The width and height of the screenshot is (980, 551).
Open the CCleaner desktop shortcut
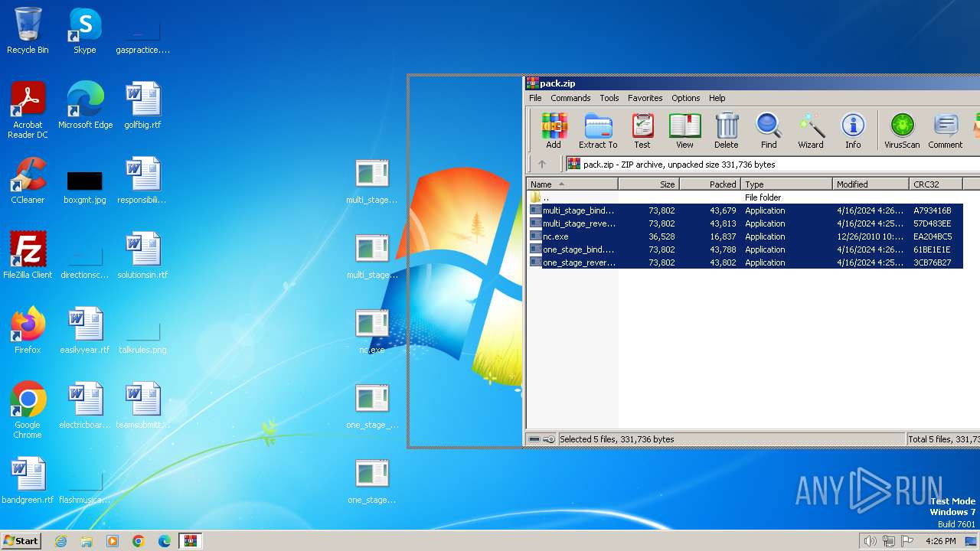tap(28, 181)
